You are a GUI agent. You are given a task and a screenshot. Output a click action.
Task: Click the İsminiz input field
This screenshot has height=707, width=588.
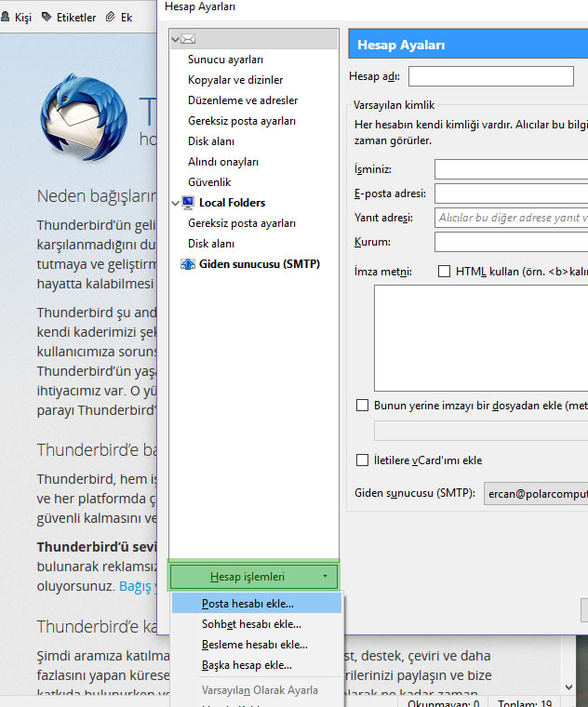512,169
